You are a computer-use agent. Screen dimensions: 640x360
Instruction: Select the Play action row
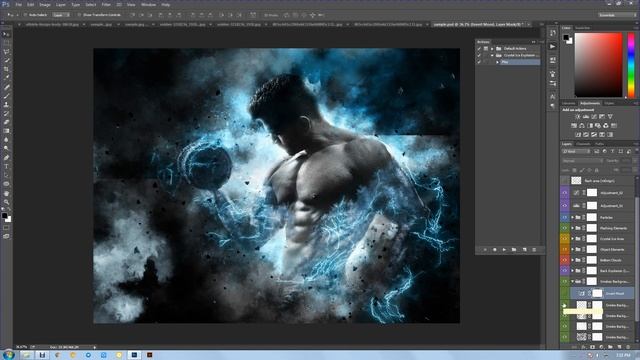click(521, 62)
